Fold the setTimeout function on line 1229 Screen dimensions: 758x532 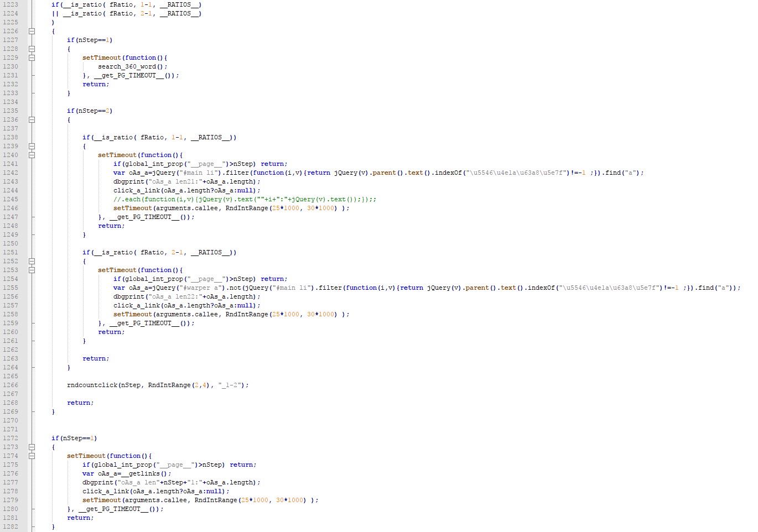[x=32, y=58]
